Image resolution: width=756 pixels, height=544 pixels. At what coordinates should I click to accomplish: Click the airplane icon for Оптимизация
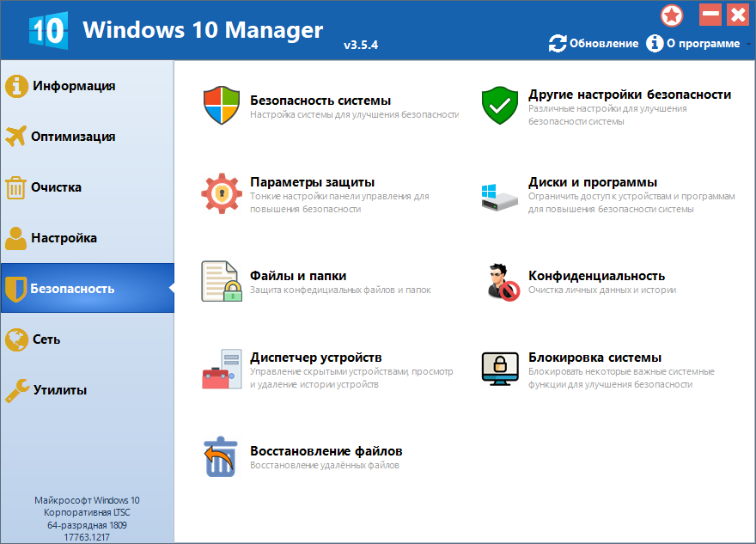click(x=16, y=137)
